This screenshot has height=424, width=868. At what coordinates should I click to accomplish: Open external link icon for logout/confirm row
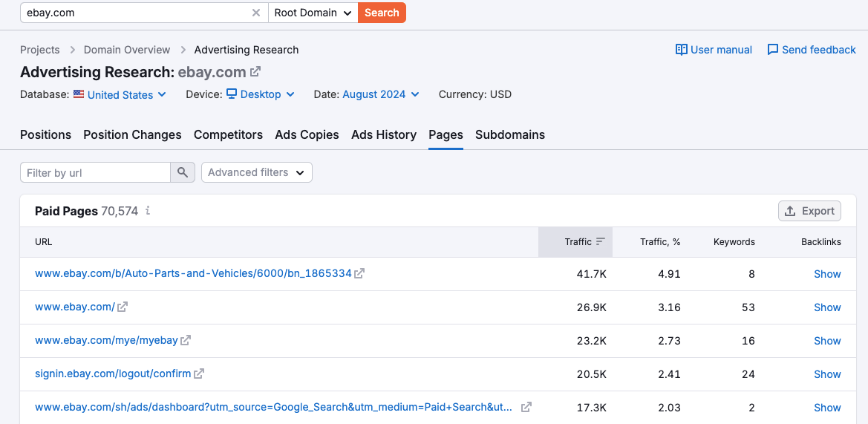pos(199,374)
